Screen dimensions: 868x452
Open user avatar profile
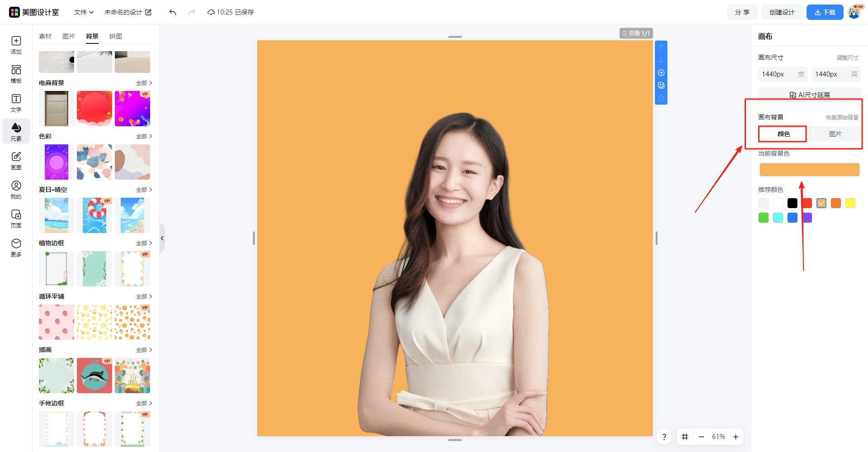point(854,12)
